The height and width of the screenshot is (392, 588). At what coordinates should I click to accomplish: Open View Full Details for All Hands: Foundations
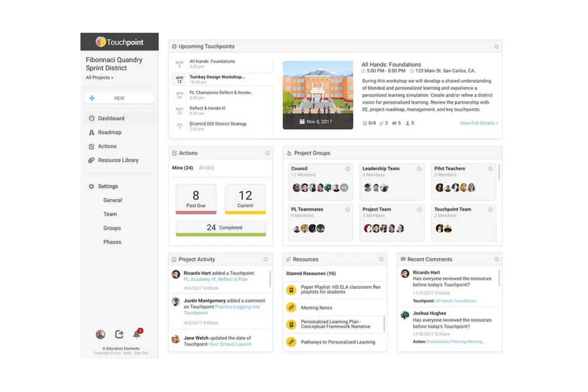click(478, 123)
